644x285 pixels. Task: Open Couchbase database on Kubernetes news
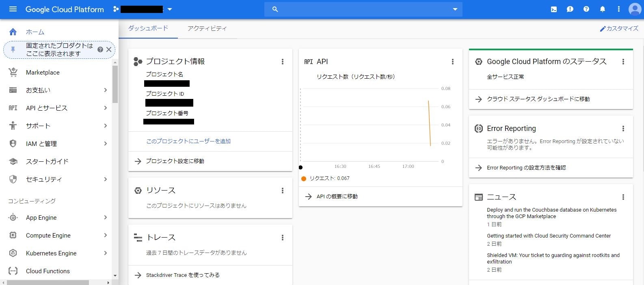[x=551, y=213]
